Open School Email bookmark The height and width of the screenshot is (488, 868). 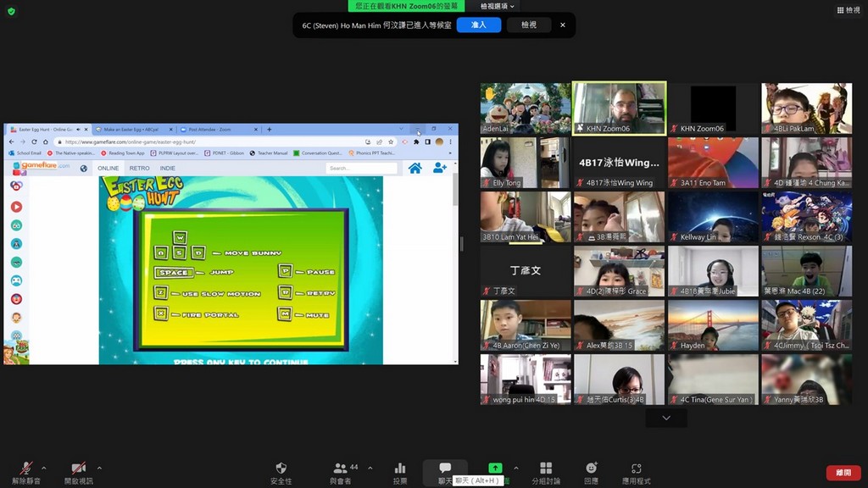25,152
